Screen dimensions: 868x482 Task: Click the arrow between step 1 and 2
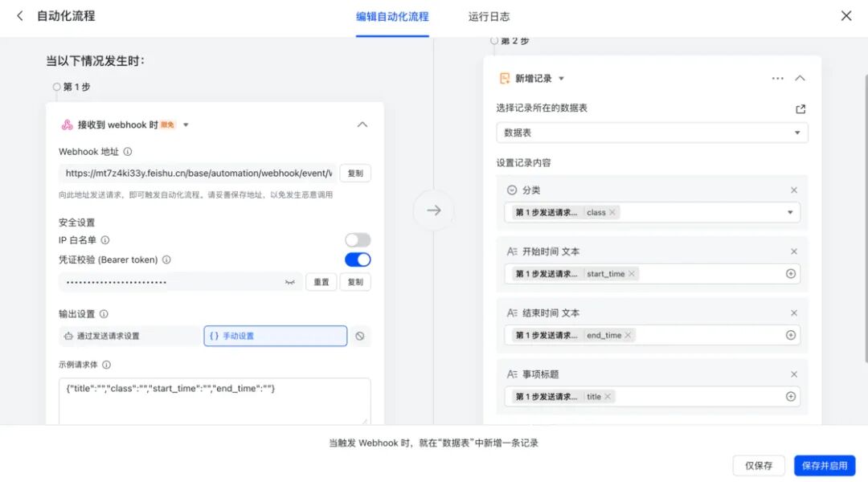(x=434, y=210)
